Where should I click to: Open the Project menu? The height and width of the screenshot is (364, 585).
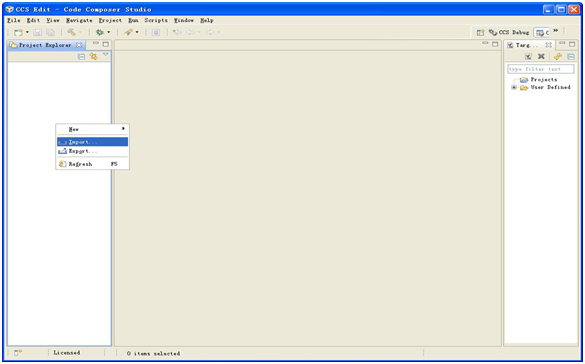click(110, 20)
